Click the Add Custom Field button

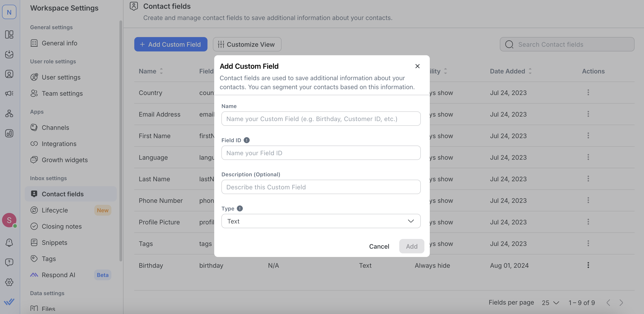pos(170,44)
